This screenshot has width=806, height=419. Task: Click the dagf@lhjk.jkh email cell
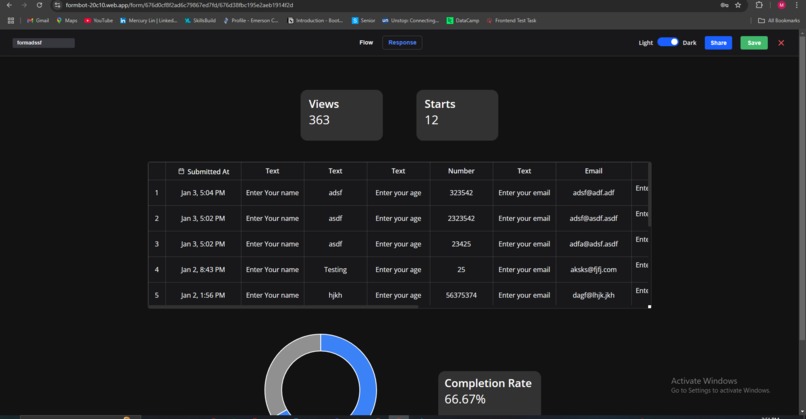pyautogui.click(x=593, y=295)
